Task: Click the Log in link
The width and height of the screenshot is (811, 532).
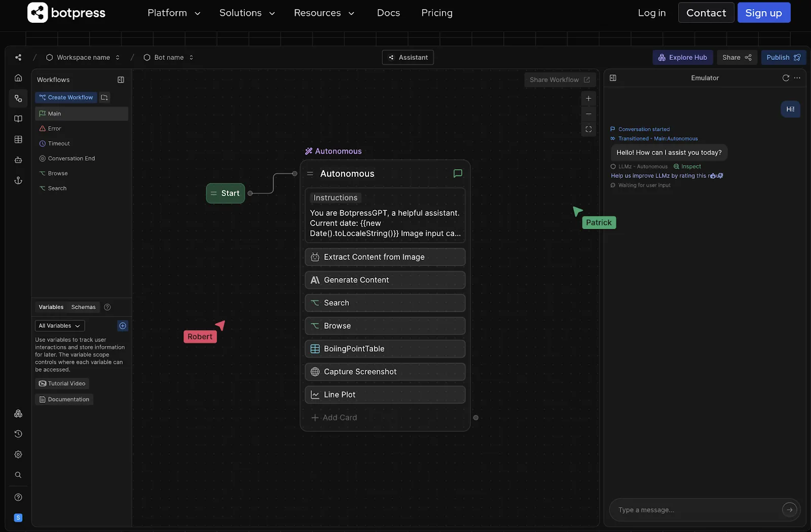Action: pos(651,13)
